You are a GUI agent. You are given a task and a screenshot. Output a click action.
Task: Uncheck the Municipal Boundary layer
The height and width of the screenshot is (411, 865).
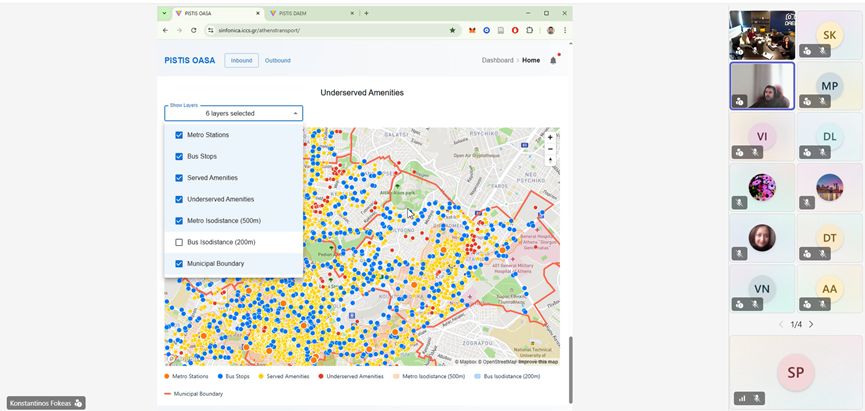[179, 264]
